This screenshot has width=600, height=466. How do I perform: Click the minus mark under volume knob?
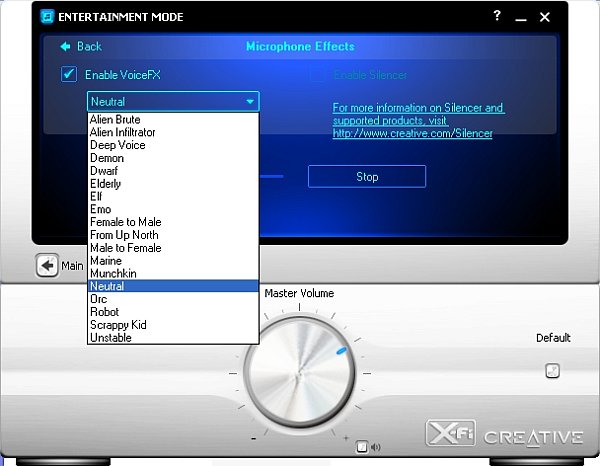(x=253, y=438)
